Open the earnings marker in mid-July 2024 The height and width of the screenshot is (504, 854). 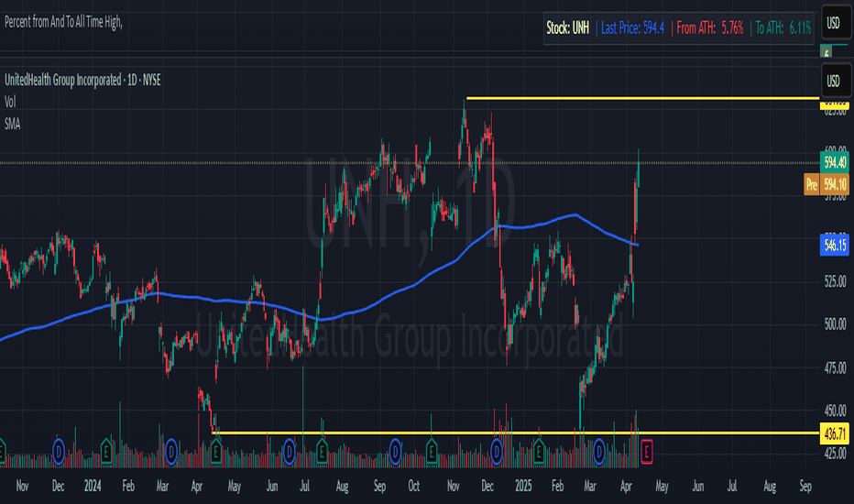[x=322, y=452]
